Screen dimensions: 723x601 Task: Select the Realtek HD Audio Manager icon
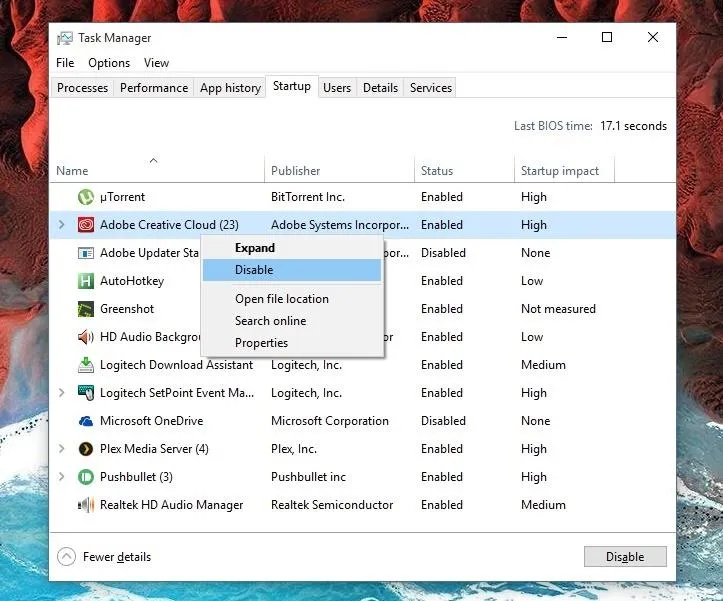pyautogui.click(x=86, y=505)
